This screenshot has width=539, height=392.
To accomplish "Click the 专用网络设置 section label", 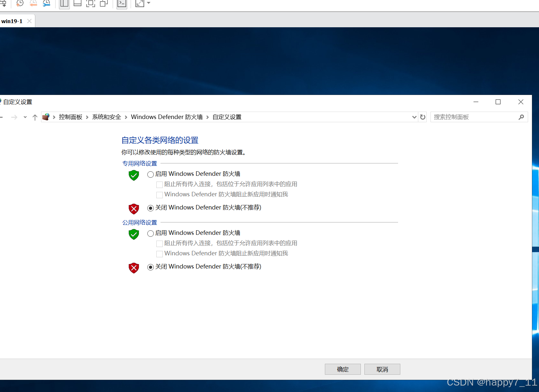I will [x=140, y=164].
